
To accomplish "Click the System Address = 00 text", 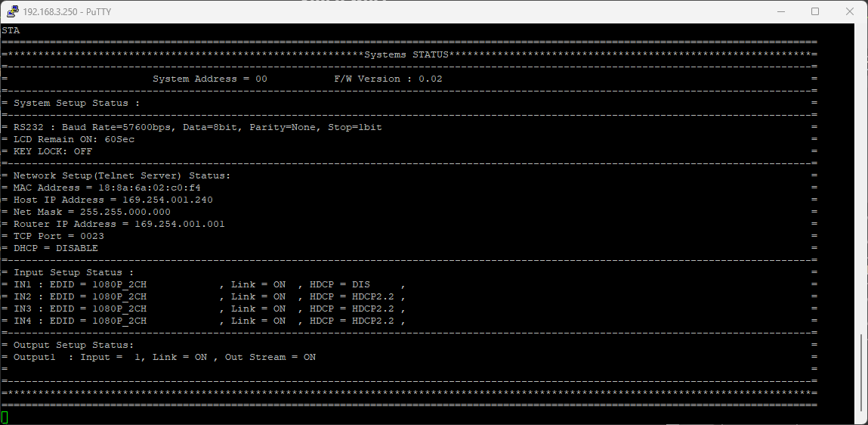I will tap(209, 79).
